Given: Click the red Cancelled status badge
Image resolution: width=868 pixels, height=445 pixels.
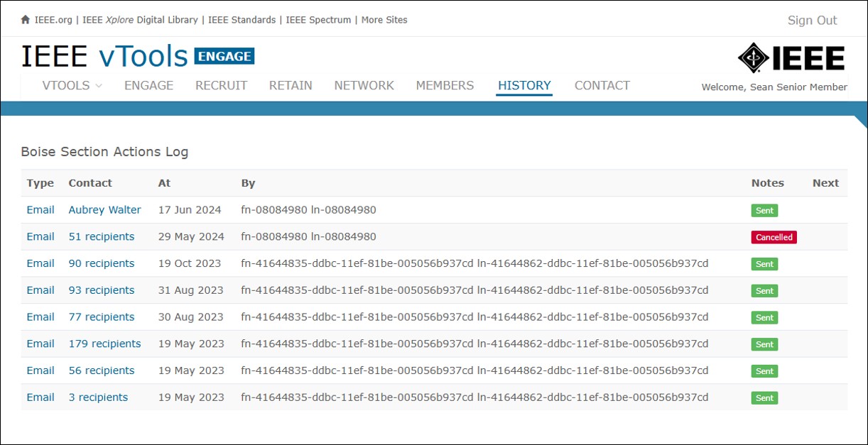Looking at the screenshot, I should [x=774, y=237].
